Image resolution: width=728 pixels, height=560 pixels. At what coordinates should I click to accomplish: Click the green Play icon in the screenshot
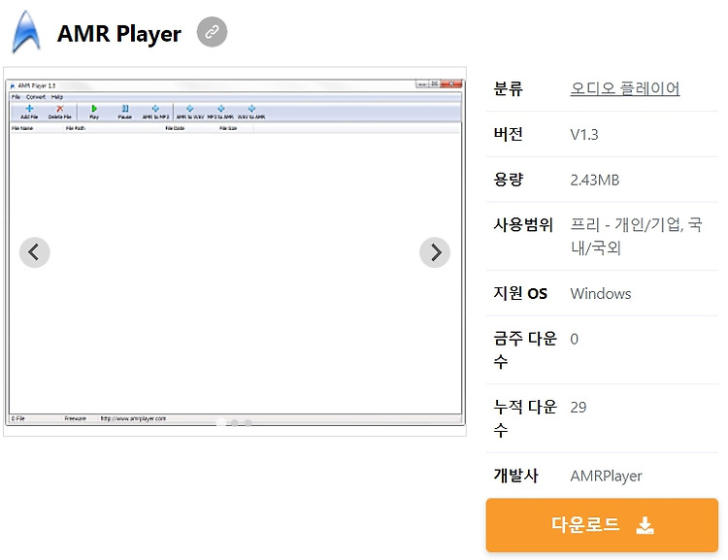coord(94,112)
